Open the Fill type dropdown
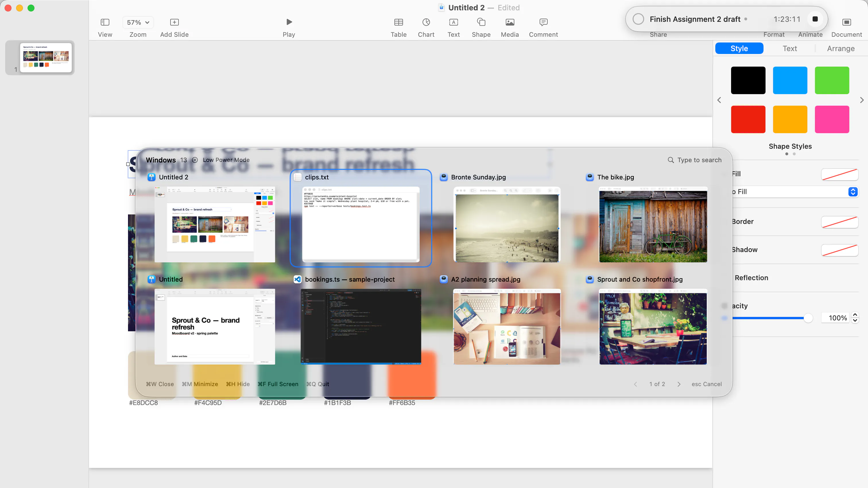868x488 pixels. pos(795,192)
